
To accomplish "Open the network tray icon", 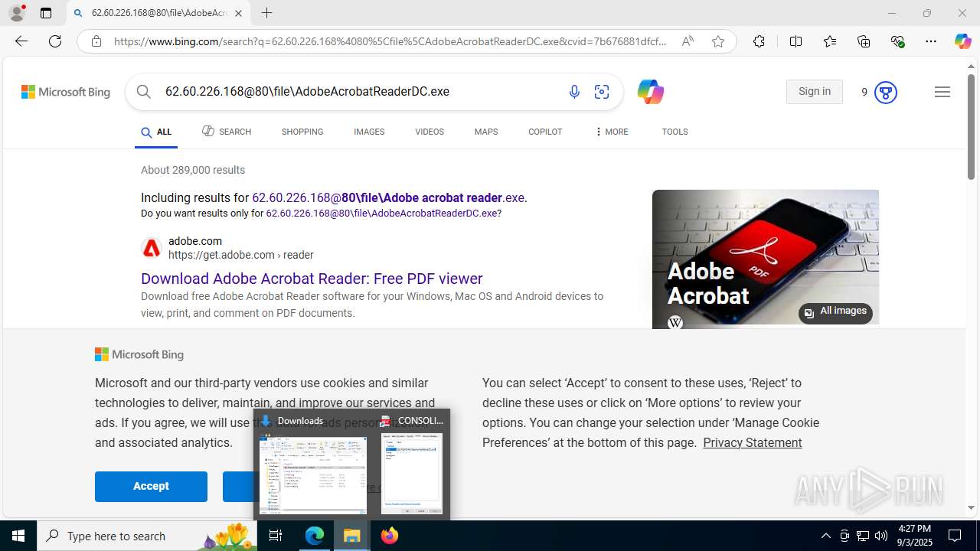I will click(863, 536).
